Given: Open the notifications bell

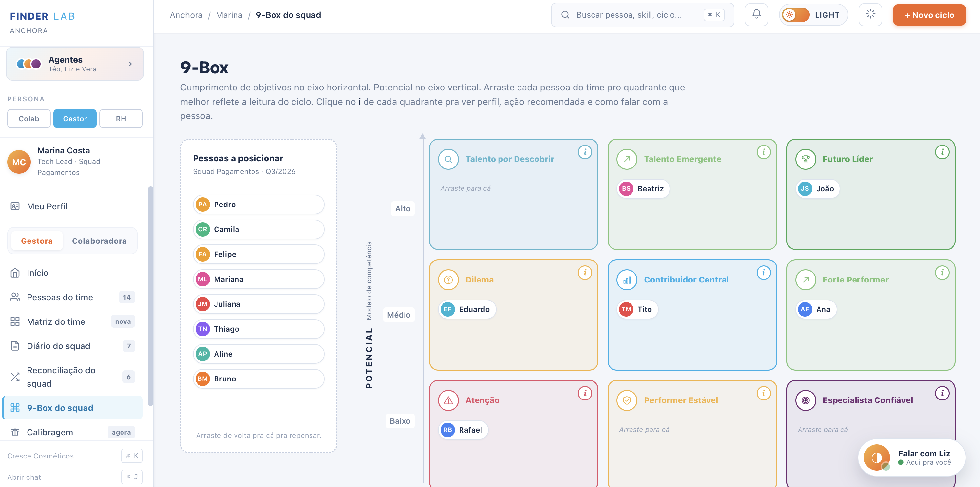Looking at the screenshot, I should tap(756, 15).
